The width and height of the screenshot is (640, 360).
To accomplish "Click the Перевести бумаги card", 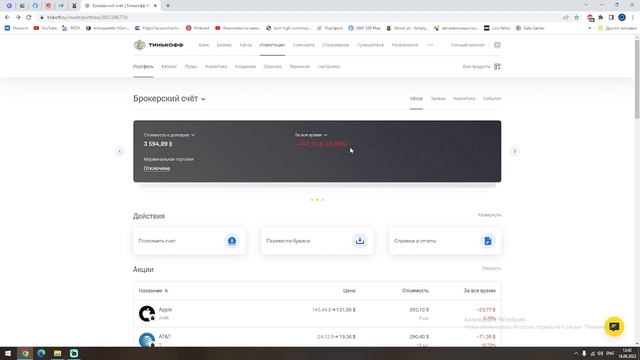I will pyautogui.click(x=317, y=241).
